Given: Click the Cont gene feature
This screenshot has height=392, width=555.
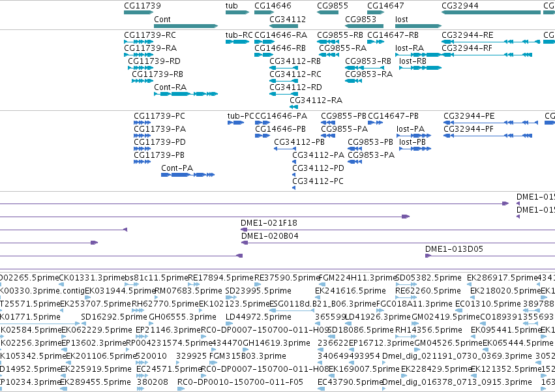Looking at the screenshot, I should click(x=186, y=26).
